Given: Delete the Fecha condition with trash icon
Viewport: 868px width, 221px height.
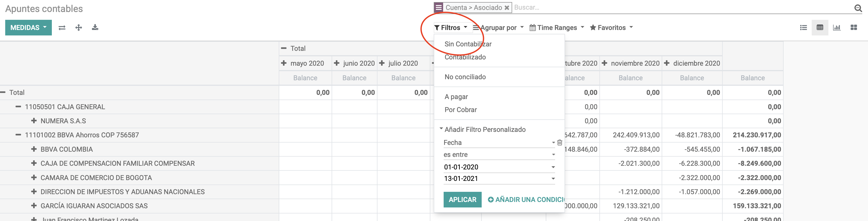Looking at the screenshot, I should pyautogui.click(x=560, y=143).
